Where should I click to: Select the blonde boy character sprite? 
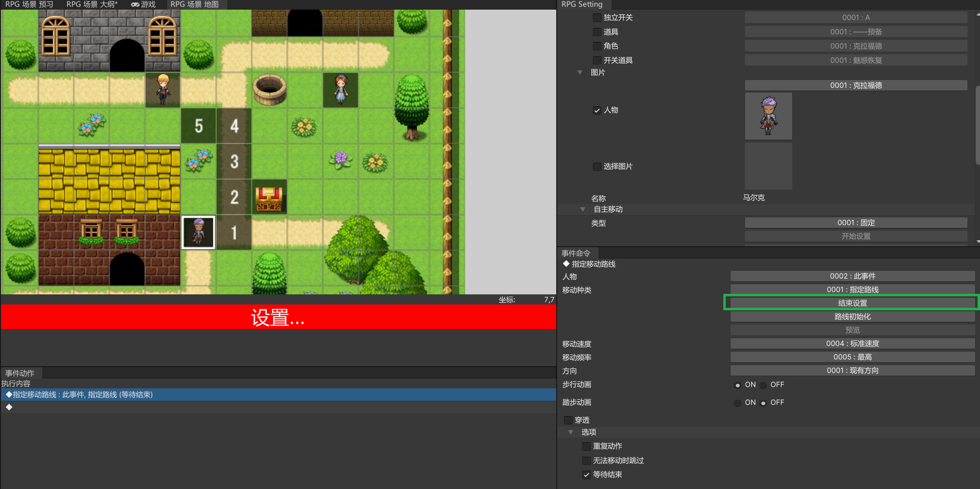pyautogui.click(x=163, y=90)
